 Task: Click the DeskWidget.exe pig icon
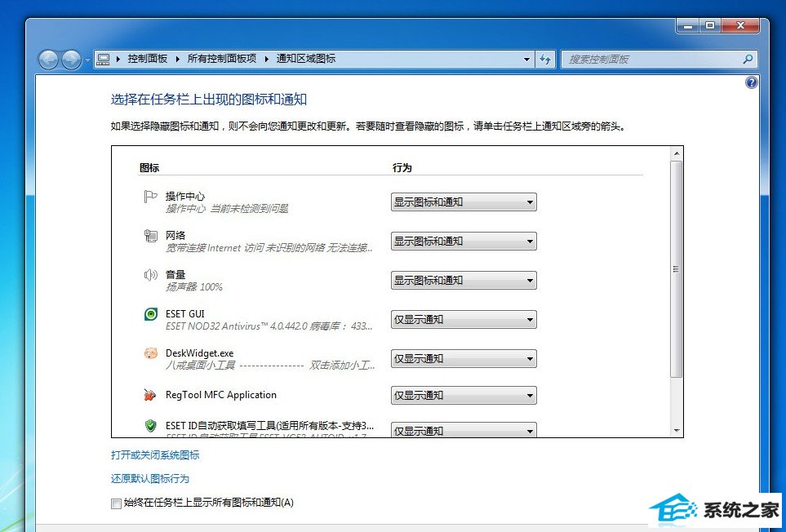pos(150,353)
